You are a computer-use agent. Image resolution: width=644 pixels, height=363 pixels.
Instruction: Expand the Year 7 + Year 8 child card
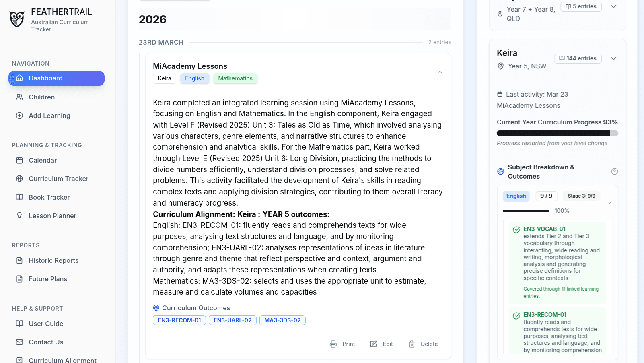coord(613,6)
